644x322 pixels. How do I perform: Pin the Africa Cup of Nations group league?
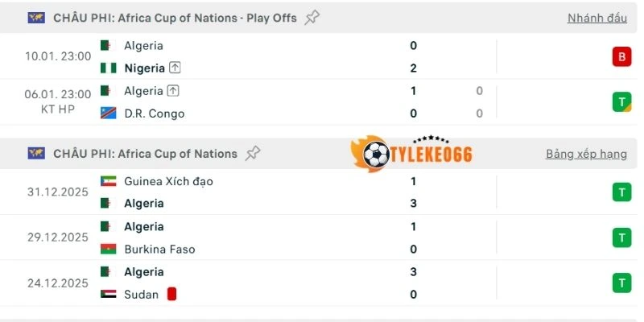pyautogui.click(x=253, y=153)
